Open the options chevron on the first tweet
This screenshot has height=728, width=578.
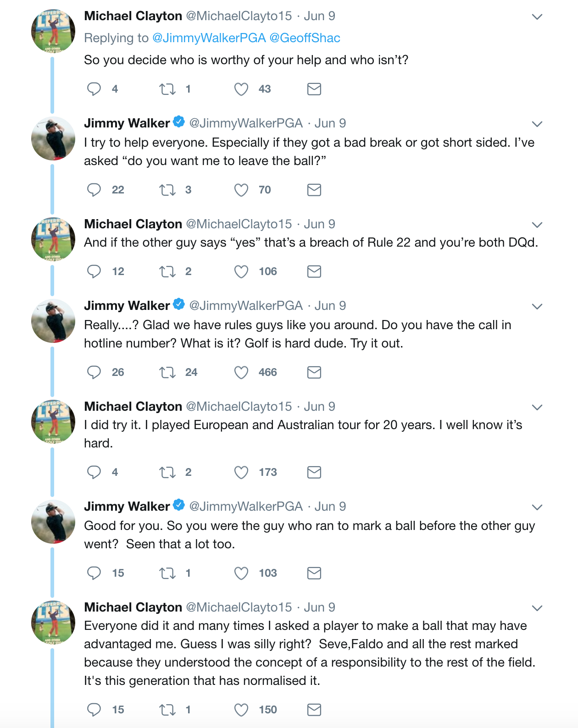click(x=537, y=17)
